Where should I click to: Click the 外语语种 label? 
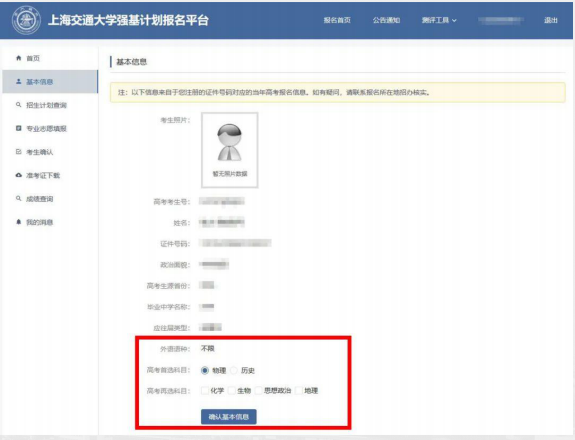(175, 349)
